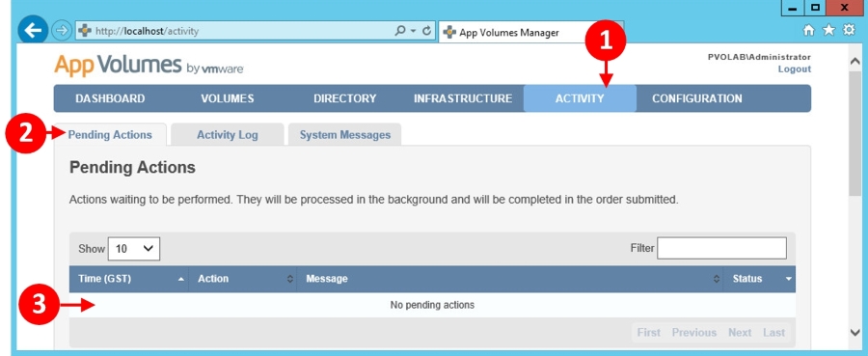868x356 pixels.
Task: Click the page refresh icon
Action: (x=426, y=31)
